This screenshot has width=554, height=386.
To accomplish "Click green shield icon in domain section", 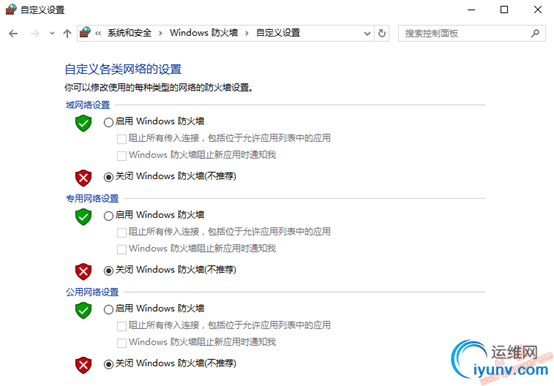I will coord(83,123).
